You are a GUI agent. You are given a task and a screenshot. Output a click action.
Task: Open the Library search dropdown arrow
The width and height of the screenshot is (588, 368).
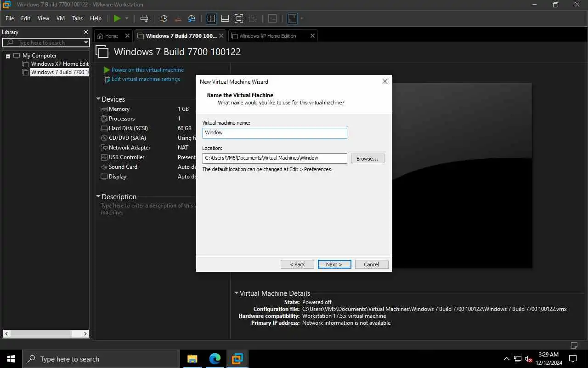pyautogui.click(x=86, y=43)
